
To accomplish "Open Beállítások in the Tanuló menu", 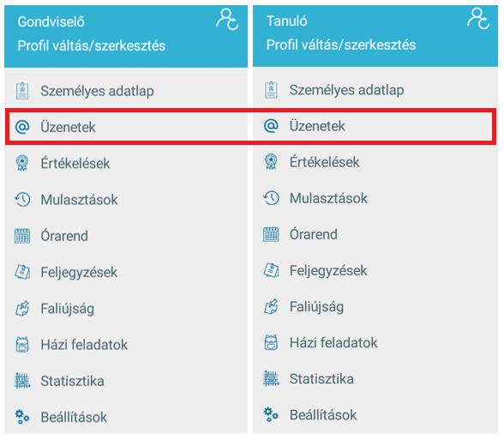I will click(375, 415).
